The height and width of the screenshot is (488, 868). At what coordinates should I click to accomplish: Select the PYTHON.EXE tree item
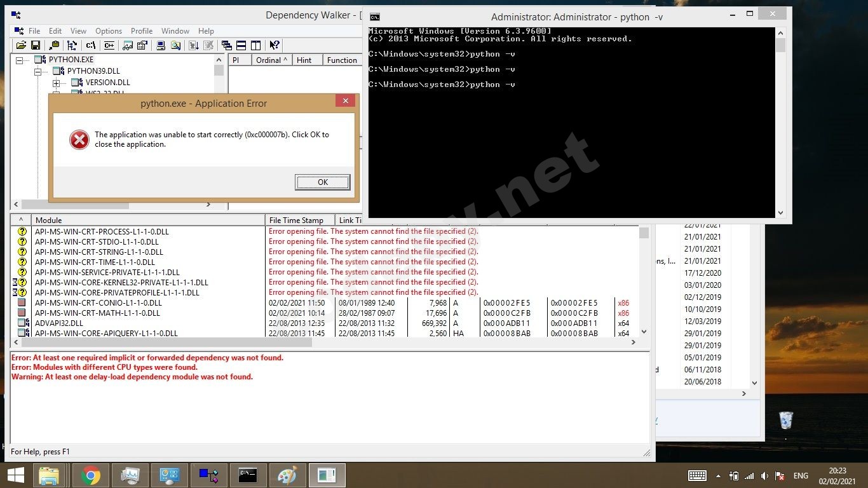click(71, 60)
